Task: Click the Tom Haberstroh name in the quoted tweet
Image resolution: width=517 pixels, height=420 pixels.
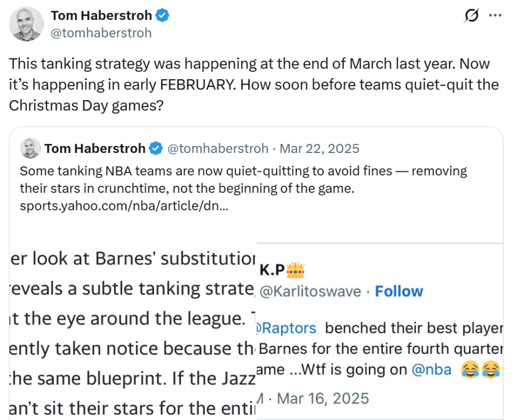Action: coord(95,148)
